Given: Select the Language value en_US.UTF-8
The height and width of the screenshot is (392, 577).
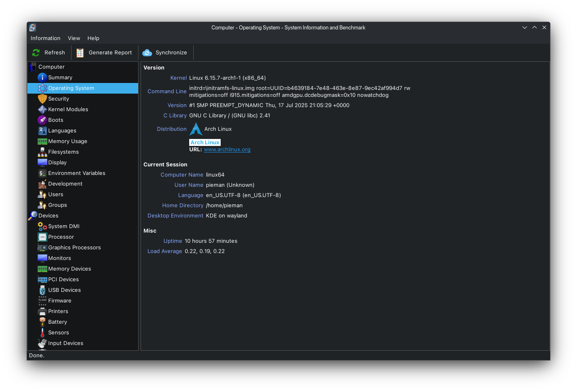Looking at the screenshot, I should click(244, 195).
